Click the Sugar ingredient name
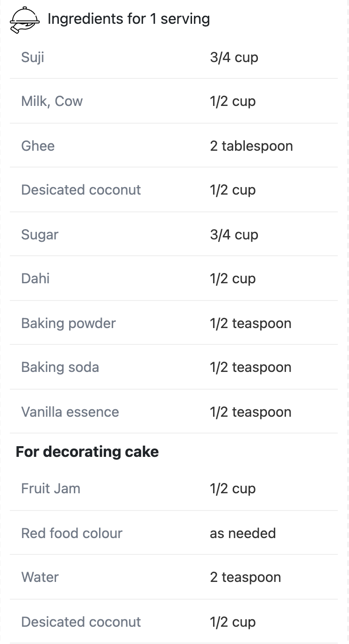This screenshot has width=349, height=644. tap(40, 234)
